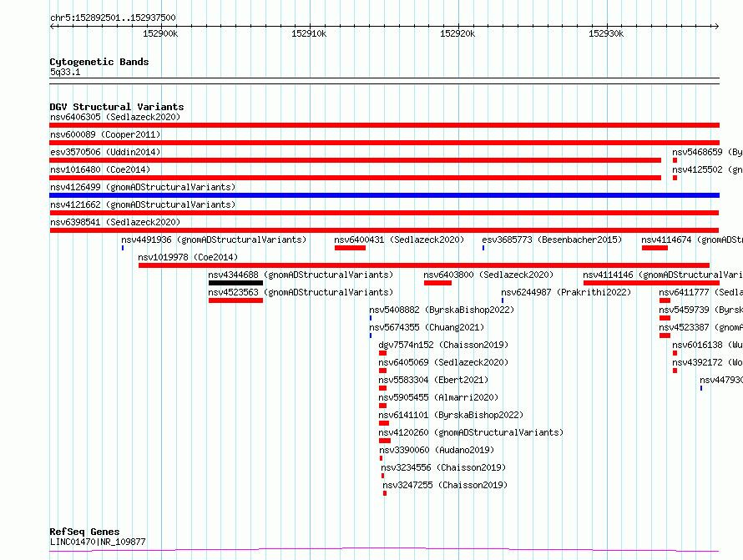Click nsv3234556 (Chaisson2019) label
This screenshot has height=560, width=743.
(x=443, y=467)
